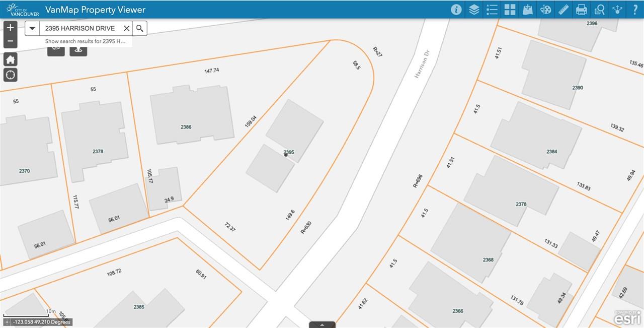
Task: Open the information (i) panel icon
Action: click(x=456, y=10)
